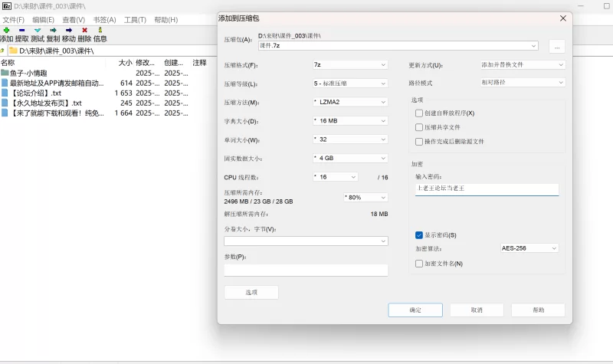This screenshot has width=613, height=364.
Task: Click the file icon of 【永久地址发布页】.txt
Action: coord(5,103)
